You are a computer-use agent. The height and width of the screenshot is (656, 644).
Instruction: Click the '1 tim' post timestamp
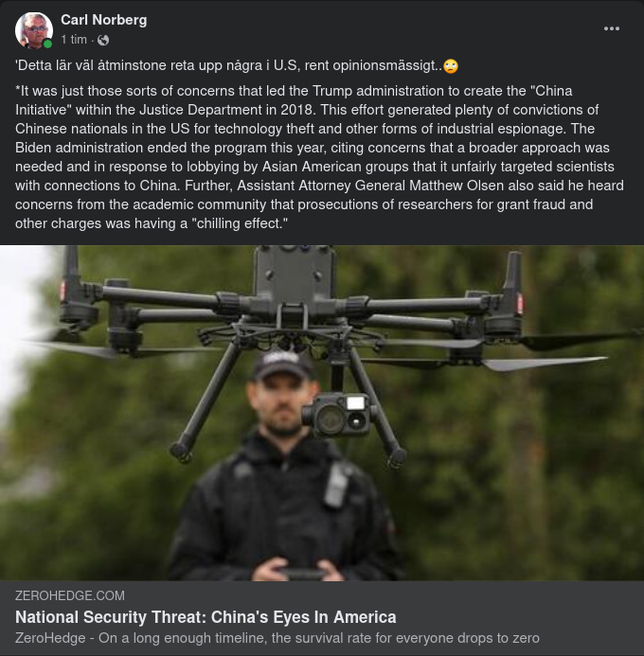click(x=74, y=40)
